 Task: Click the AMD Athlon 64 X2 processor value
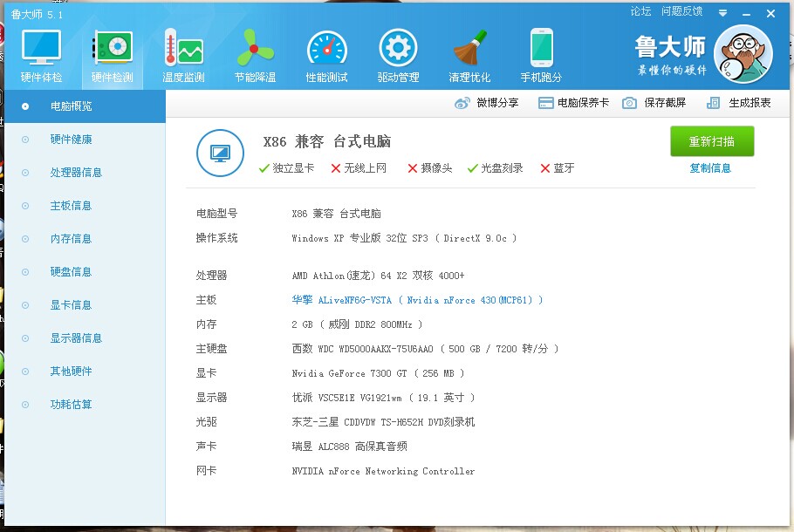379,276
